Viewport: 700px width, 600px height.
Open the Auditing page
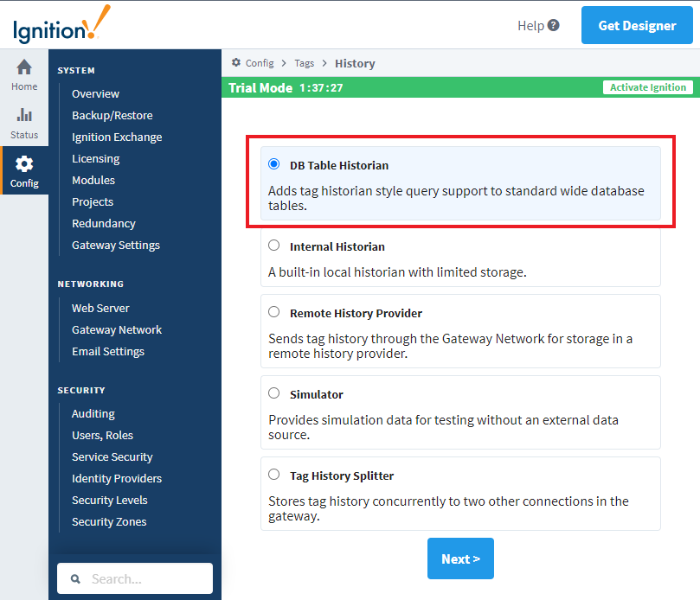(x=93, y=414)
